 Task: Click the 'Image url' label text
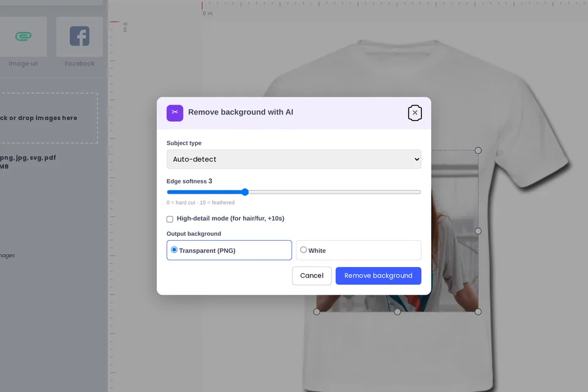tap(23, 64)
